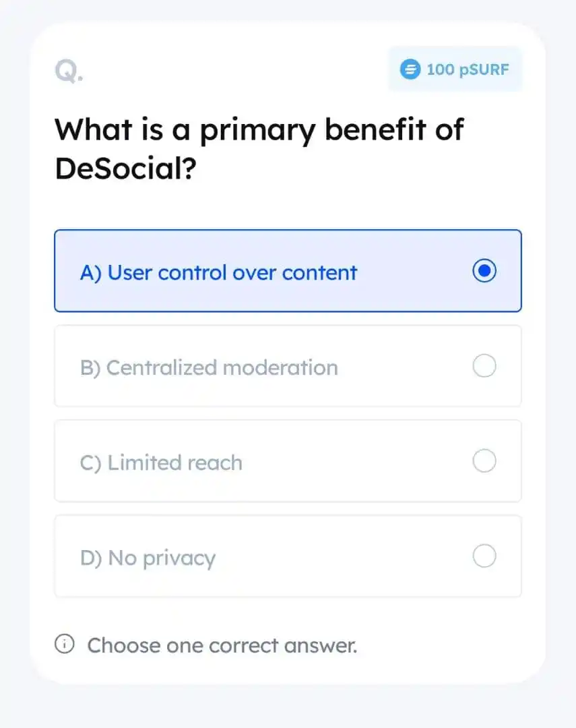Click the blue pSURF coin icon
The width and height of the screenshot is (576, 728).
[x=410, y=69]
